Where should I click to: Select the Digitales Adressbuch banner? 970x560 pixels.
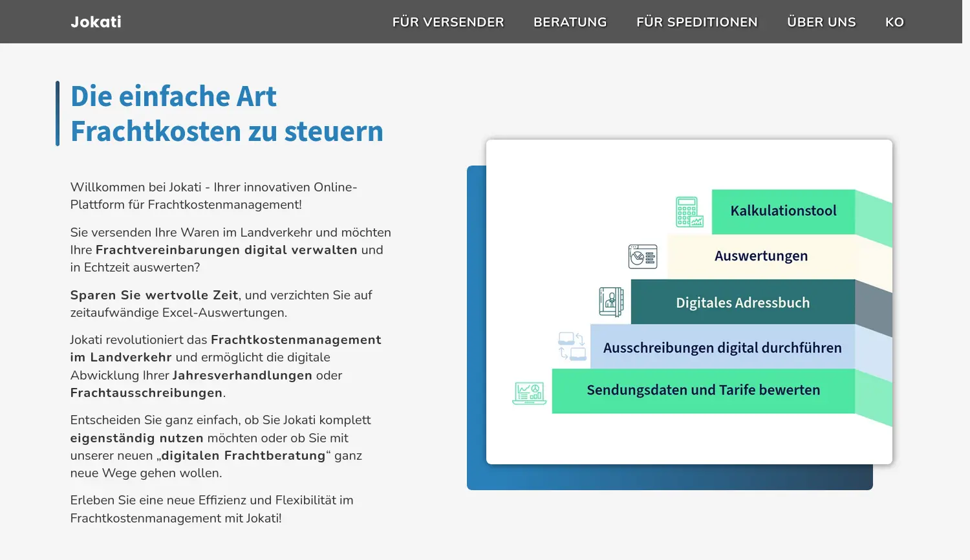(742, 302)
